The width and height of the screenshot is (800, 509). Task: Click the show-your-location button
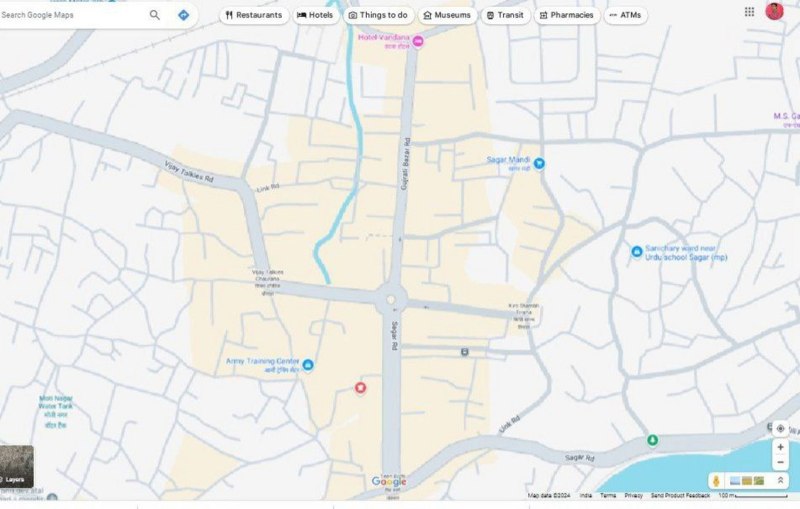pyautogui.click(x=780, y=428)
